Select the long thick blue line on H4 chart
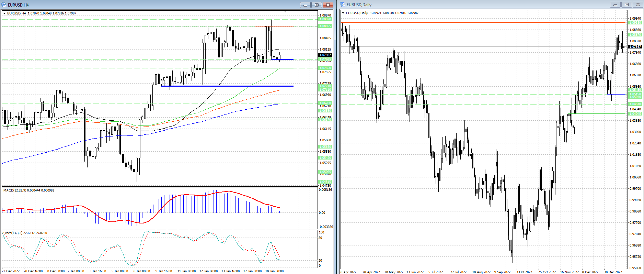The width and height of the screenshot is (644, 274). (x=227, y=86)
